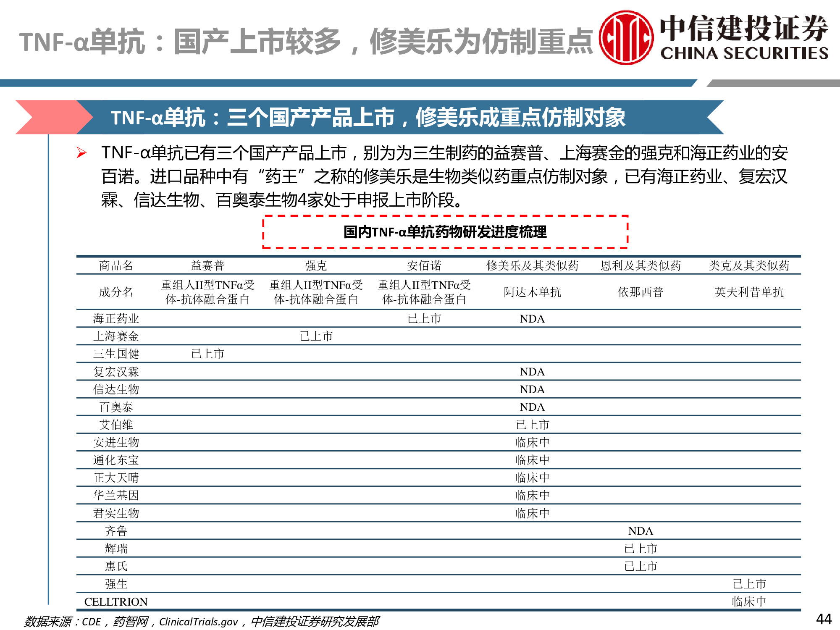The width and height of the screenshot is (840, 630).
Task: Click the '正大天晴' row label
Action: coord(116,478)
